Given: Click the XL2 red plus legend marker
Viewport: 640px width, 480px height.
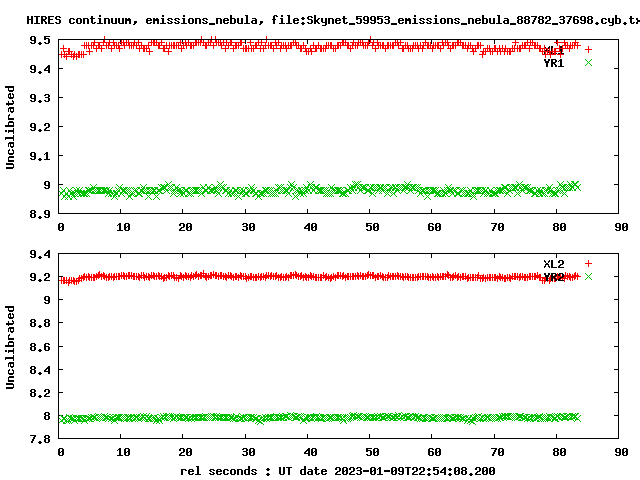Looking at the screenshot, I should click(588, 264).
